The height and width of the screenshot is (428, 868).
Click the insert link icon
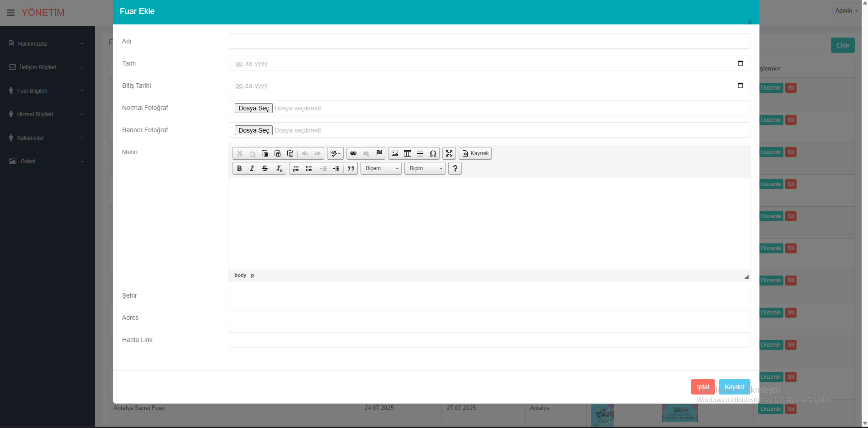[353, 153]
